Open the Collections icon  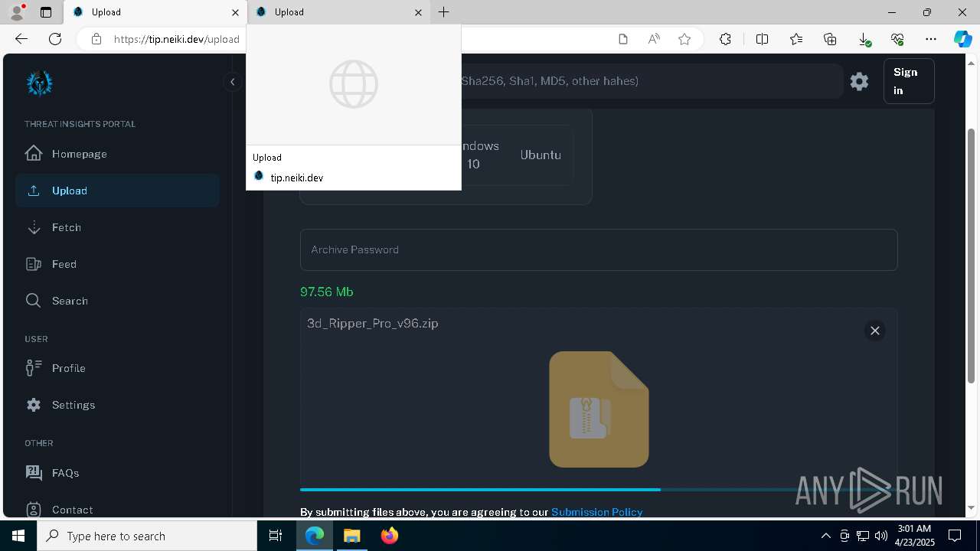coord(830,39)
